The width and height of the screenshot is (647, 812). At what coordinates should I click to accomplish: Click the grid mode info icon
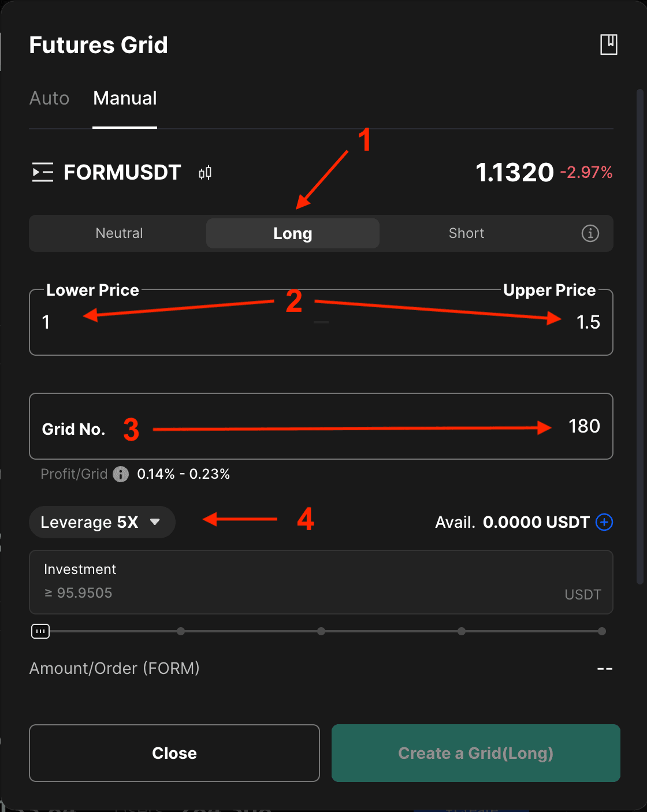(590, 233)
